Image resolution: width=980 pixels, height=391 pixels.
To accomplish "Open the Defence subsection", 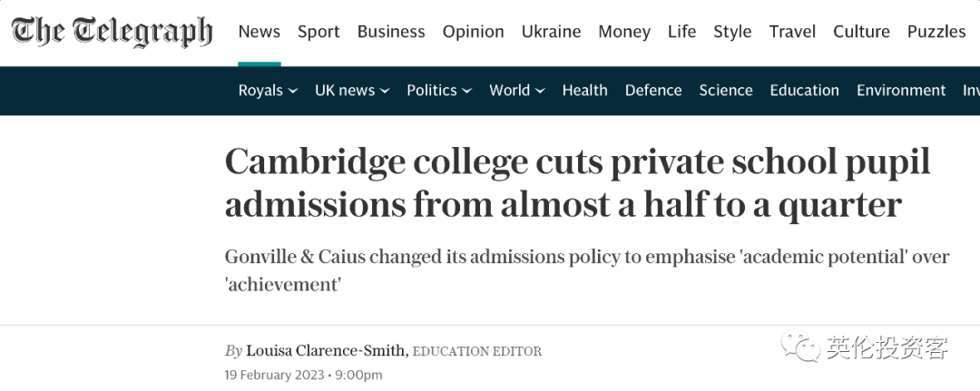I will tap(653, 91).
